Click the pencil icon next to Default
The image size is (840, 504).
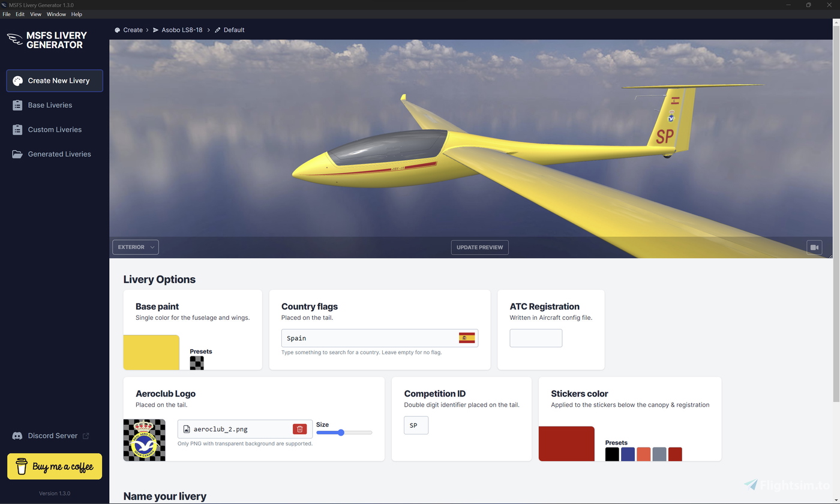pos(217,29)
